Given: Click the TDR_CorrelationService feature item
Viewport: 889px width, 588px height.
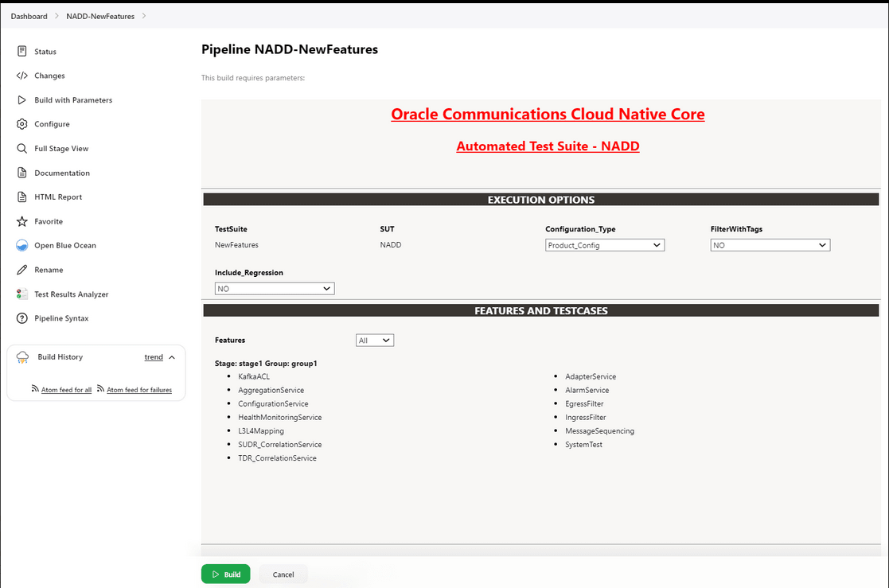Looking at the screenshot, I should click(277, 458).
